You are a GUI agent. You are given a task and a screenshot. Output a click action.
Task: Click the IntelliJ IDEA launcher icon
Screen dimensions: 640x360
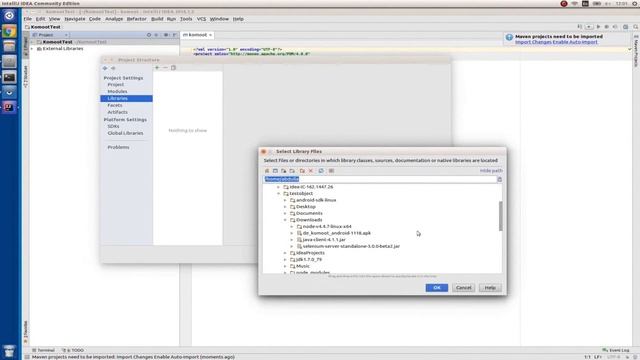pyautogui.click(x=9, y=107)
